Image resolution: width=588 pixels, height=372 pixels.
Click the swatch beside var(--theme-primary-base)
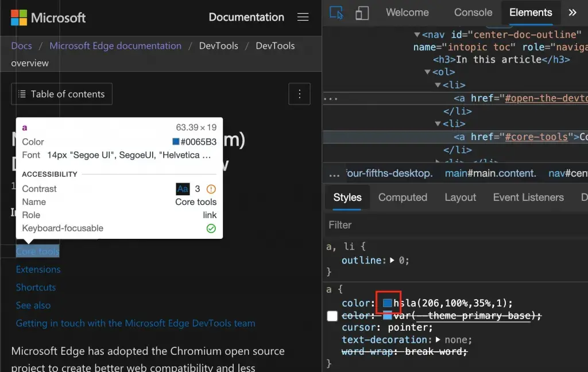click(388, 316)
